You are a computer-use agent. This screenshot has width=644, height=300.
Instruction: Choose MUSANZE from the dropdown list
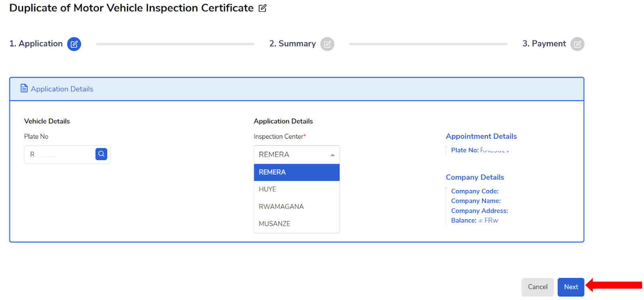(x=297, y=224)
